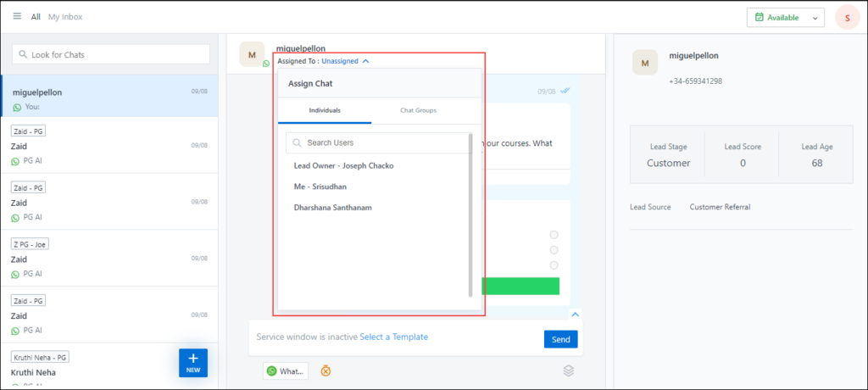This screenshot has width=868, height=390.
Task: Click the layers stack icon
Action: (x=570, y=370)
